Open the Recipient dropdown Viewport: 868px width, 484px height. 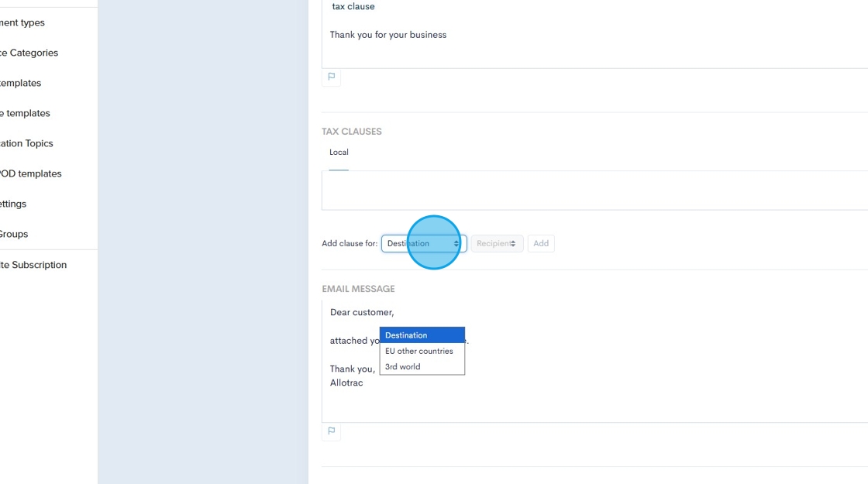point(497,243)
